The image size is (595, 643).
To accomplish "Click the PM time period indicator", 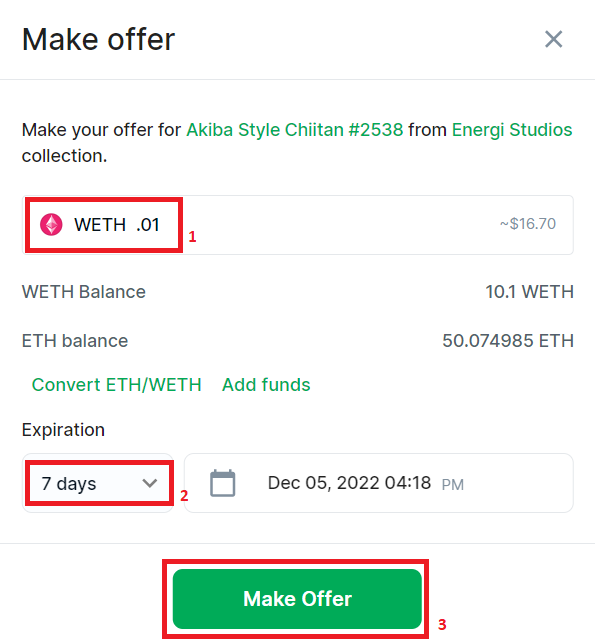I will pos(453,485).
